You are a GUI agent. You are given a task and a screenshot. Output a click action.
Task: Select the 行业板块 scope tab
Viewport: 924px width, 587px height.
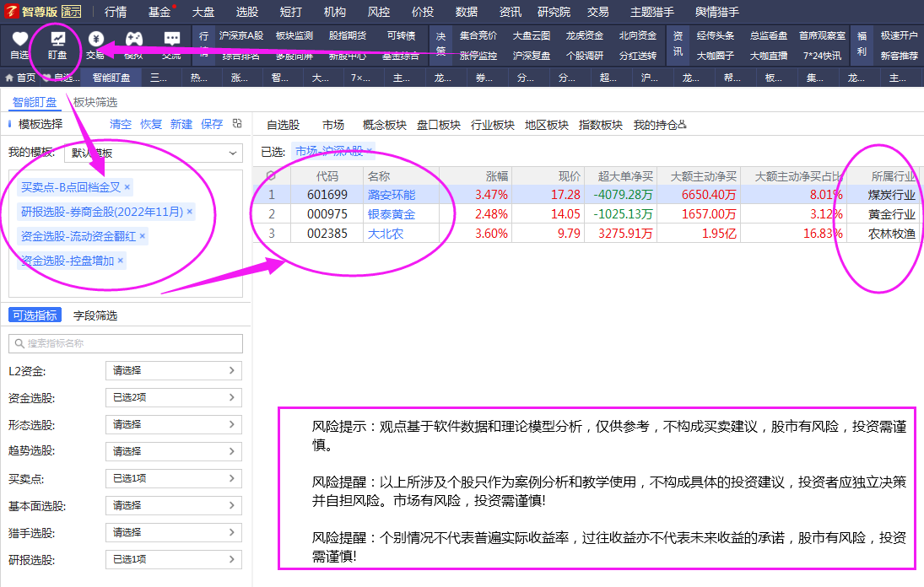493,125
